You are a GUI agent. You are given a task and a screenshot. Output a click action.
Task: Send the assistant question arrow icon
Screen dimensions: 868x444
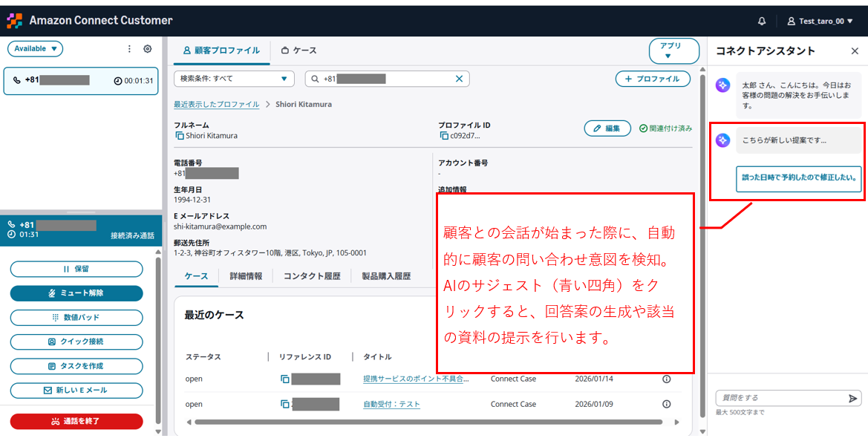pyautogui.click(x=853, y=398)
